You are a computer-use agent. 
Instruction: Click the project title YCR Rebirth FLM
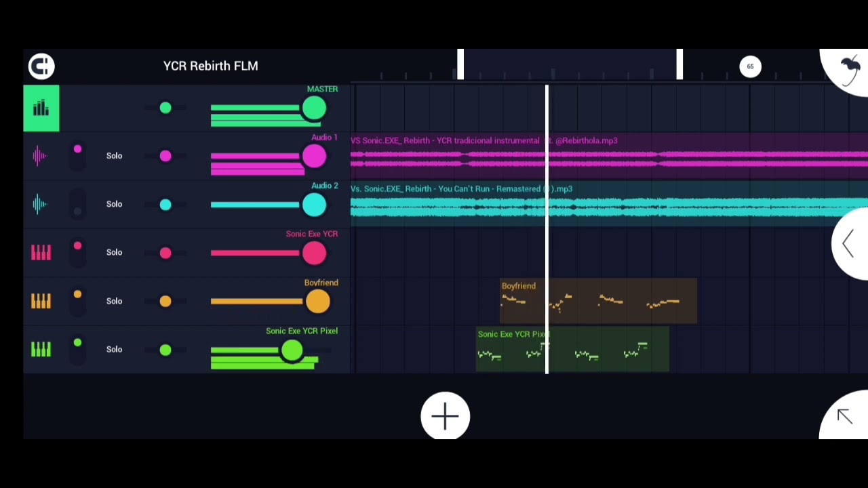click(x=210, y=66)
